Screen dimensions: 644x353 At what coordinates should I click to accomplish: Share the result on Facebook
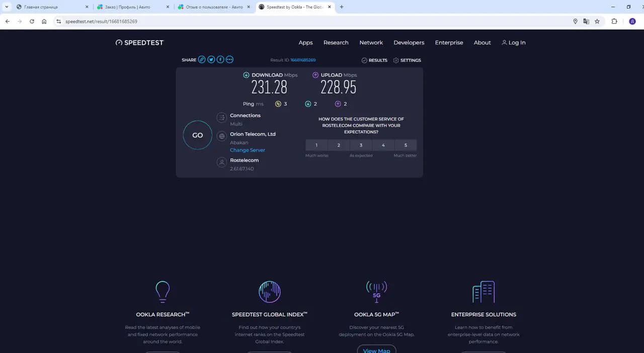(x=220, y=59)
